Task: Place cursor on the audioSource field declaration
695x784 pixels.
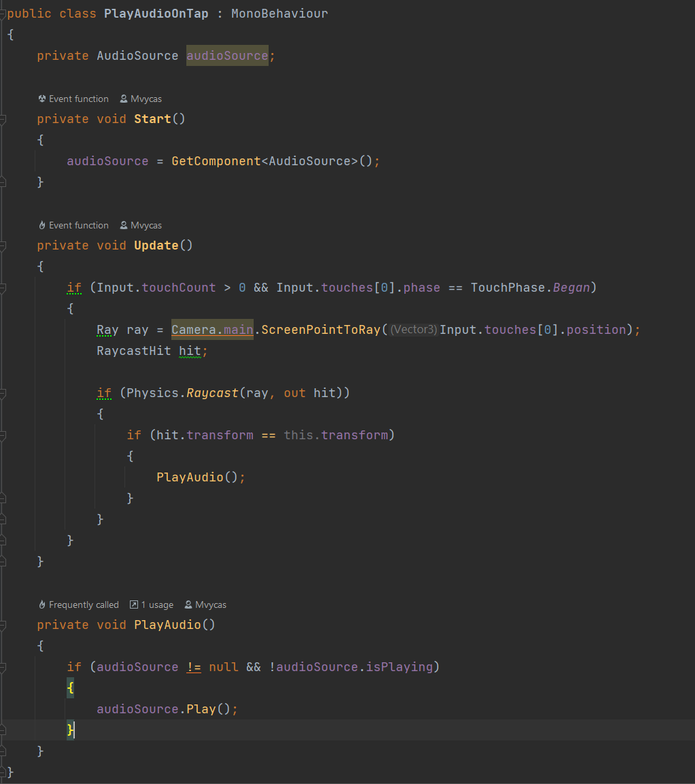Action: tap(227, 56)
